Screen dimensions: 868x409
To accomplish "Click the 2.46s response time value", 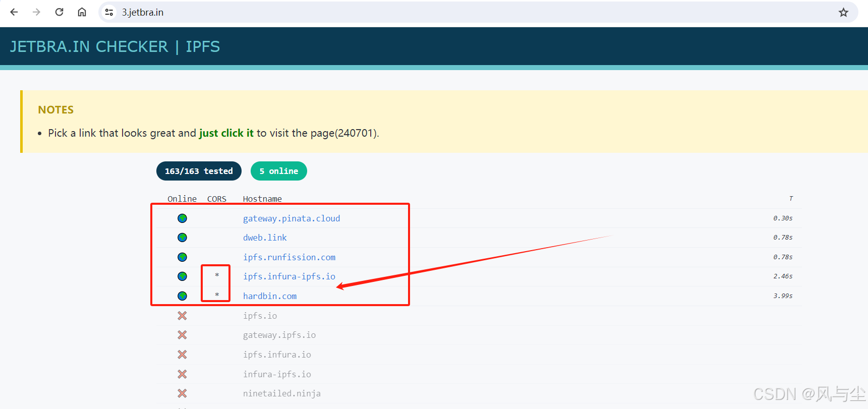I will (x=783, y=276).
